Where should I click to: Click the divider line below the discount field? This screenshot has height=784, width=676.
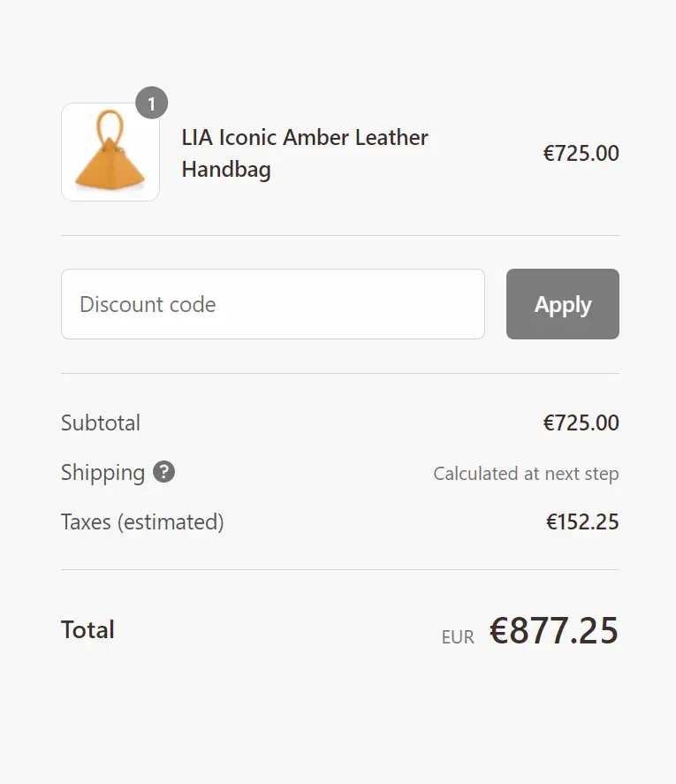click(339, 374)
